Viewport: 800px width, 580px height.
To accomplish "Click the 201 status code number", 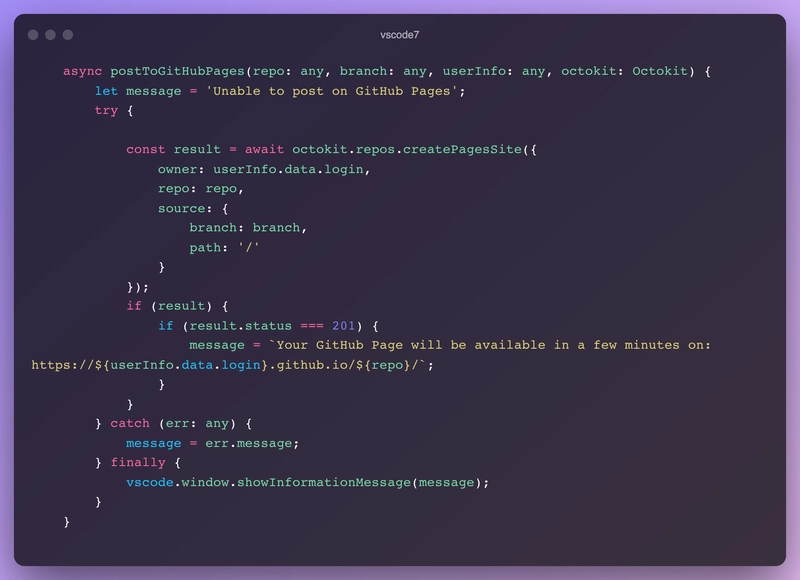I will pyautogui.click(x=343, y=326).
